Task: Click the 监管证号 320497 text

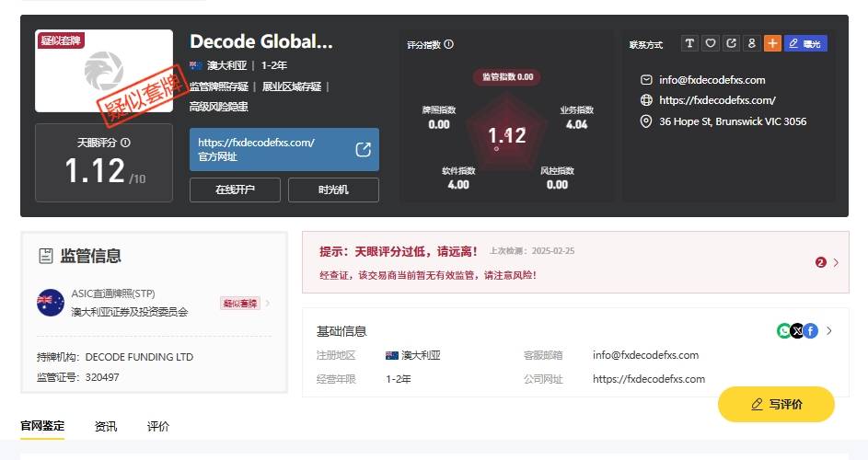Action: [x=78, y=377]
